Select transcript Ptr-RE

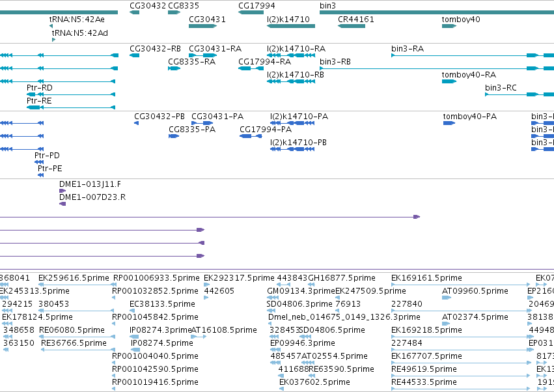[x=71, y=107]
